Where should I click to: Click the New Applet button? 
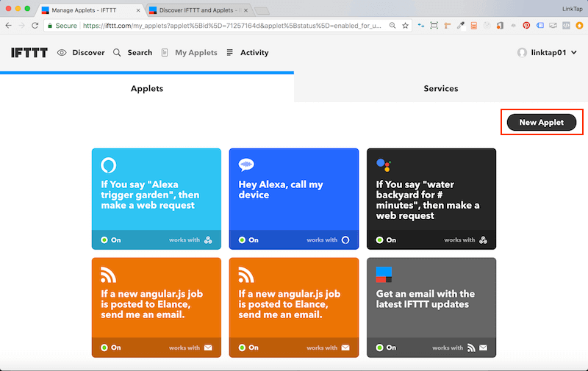click(x=542, y=122)
